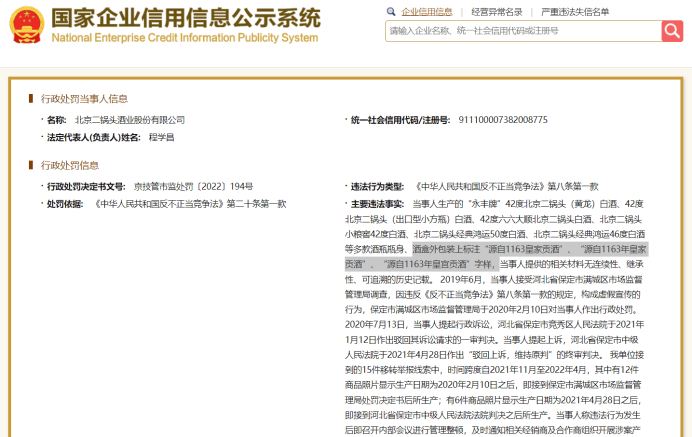Screen dimensions: 692x437
Task: Click company name 北京二锅头酒业股份有限公司
Action: [130, 120]
